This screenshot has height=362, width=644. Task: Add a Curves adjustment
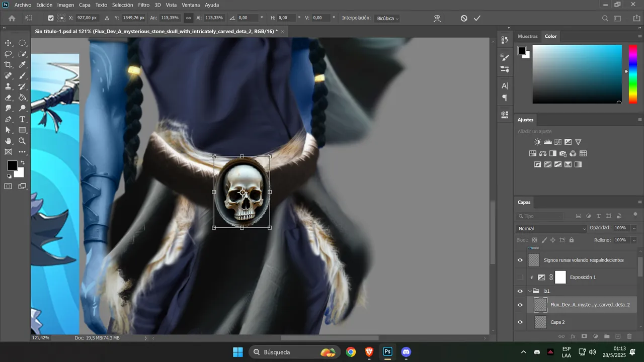(x=558, y=142)
